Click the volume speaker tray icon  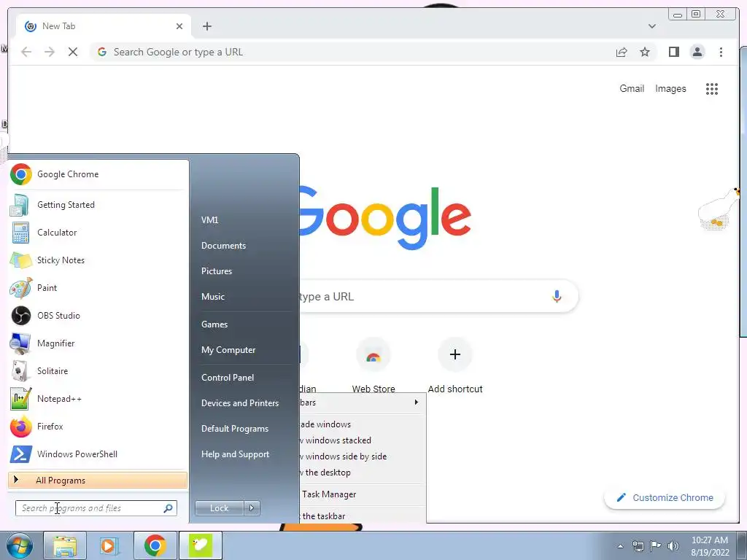point(673,546)
